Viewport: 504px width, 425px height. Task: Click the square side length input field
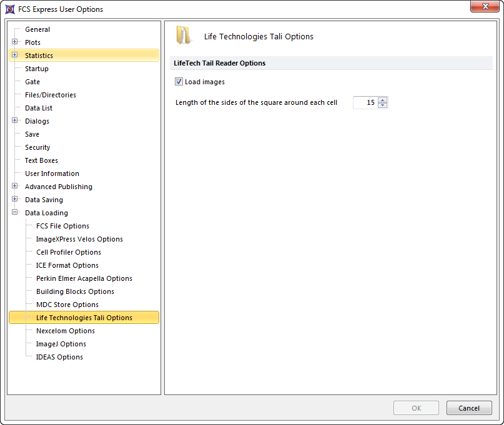coord(365,103)
